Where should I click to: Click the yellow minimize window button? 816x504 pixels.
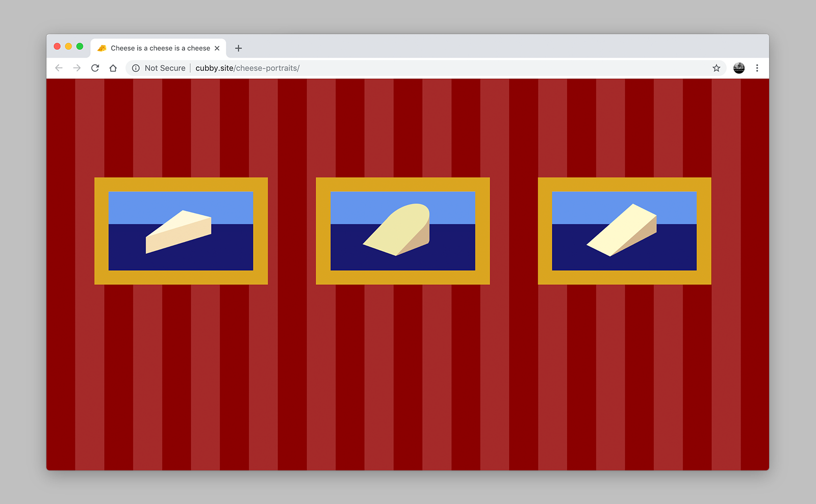coord(68,46)
